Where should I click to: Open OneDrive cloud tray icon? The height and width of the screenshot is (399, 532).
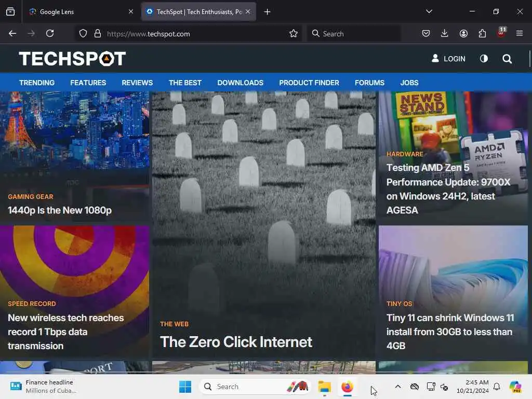coord(414,387)
